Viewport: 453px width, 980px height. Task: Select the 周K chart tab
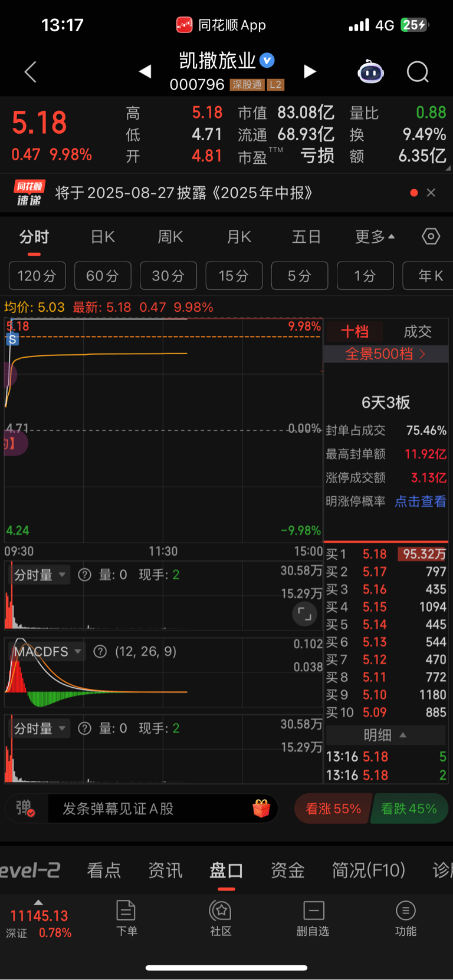tap(170, 237)
